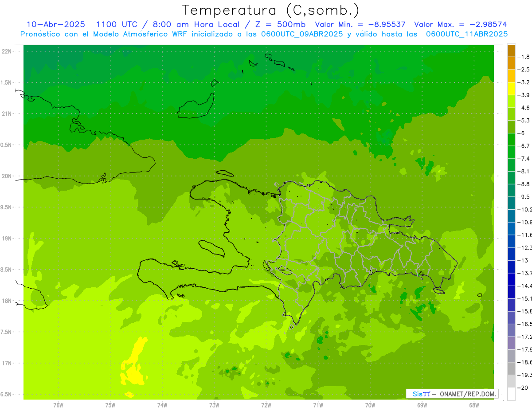Click the 17N latitude axis label
Screen dimensions: 532x411
click(7, 363)
